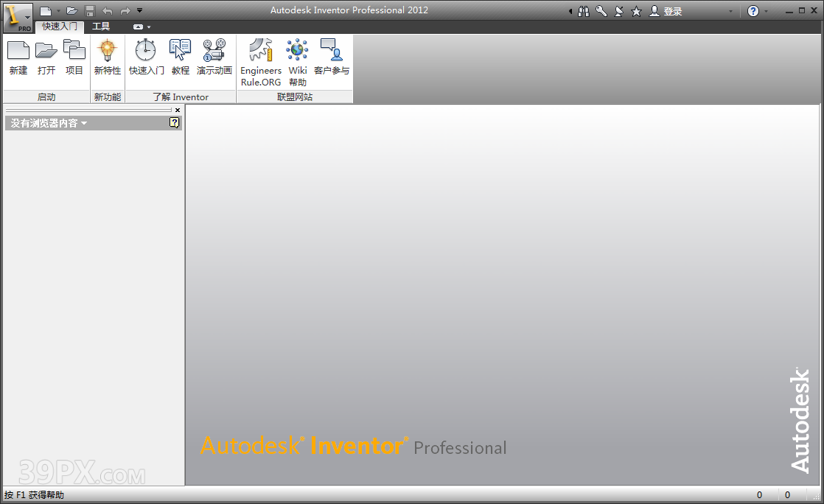This screenshot has height=504, width=824.
Task: Open the 登录 account dropdown arrow
Action: tap(730, 11)
